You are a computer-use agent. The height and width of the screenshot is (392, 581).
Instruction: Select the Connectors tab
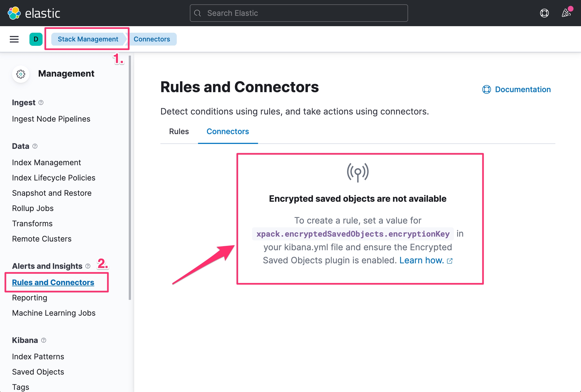tap(228, 131)
